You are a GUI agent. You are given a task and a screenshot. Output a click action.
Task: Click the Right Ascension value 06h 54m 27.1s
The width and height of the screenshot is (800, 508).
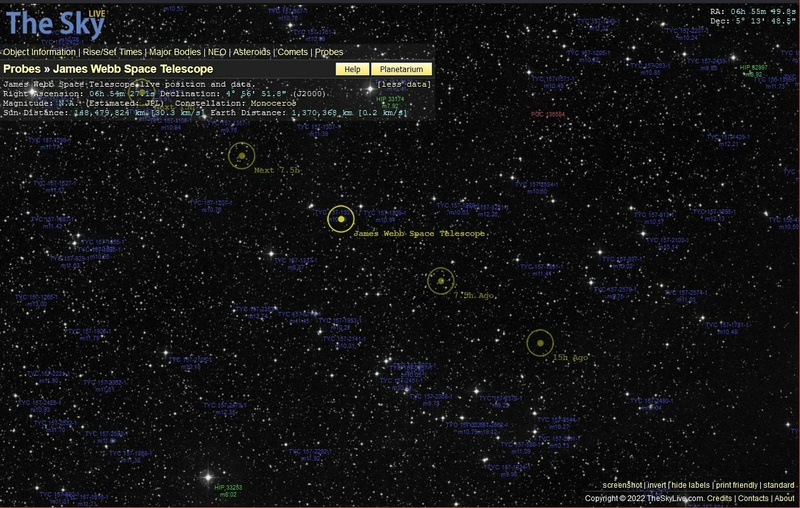tap(122, 94)
